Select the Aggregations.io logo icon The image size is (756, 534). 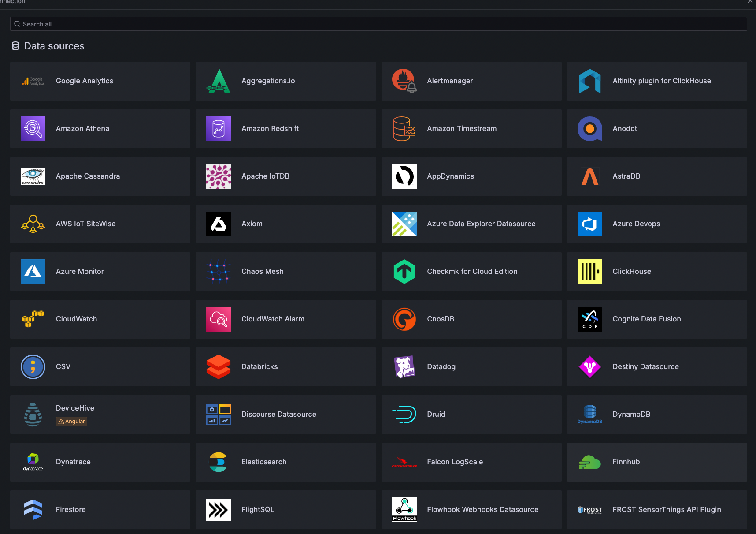click(x=219, y=81)
